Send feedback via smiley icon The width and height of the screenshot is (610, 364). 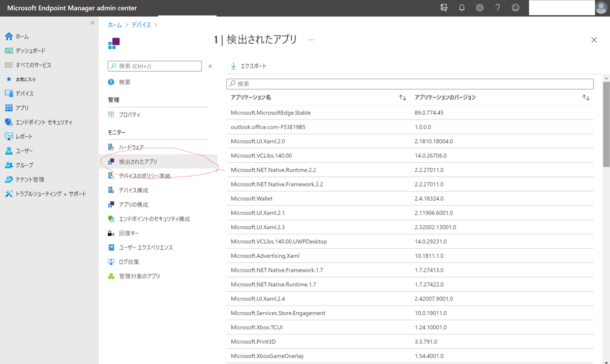(515, 8)
